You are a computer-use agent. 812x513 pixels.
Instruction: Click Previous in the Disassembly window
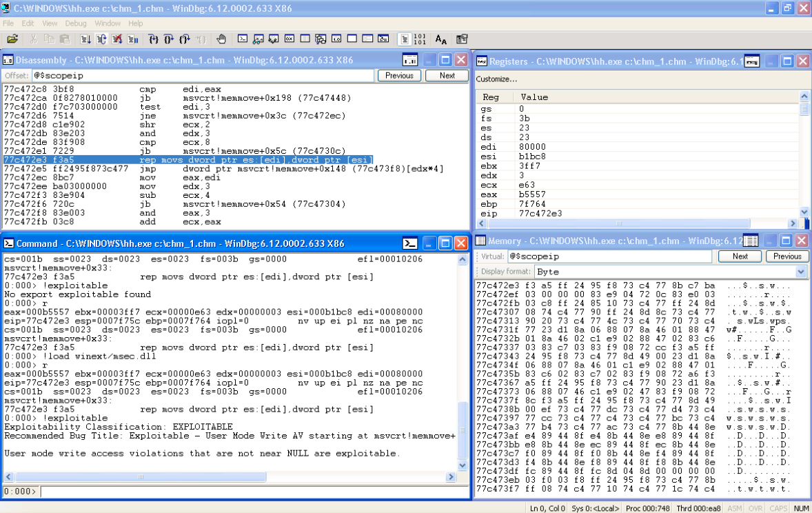[399, 76]
